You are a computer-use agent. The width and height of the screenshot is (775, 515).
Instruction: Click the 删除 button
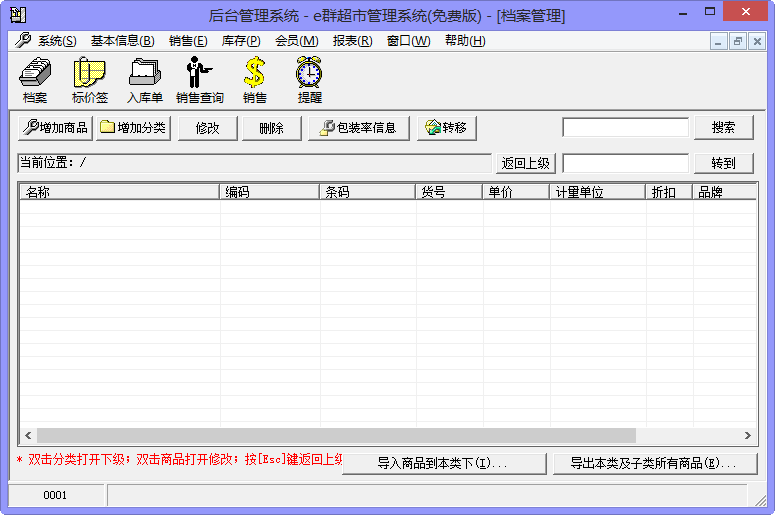coord(271,128)
